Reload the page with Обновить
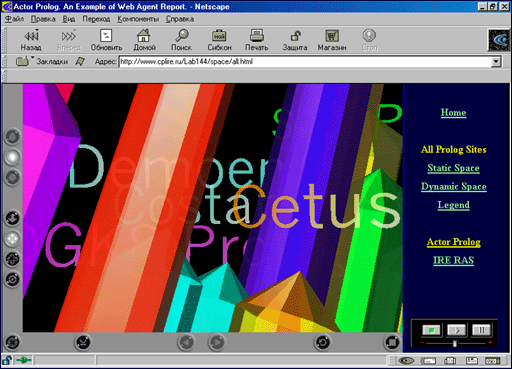Image resolution: width=512 pixels, height=369 pixels. coord(106,40)
